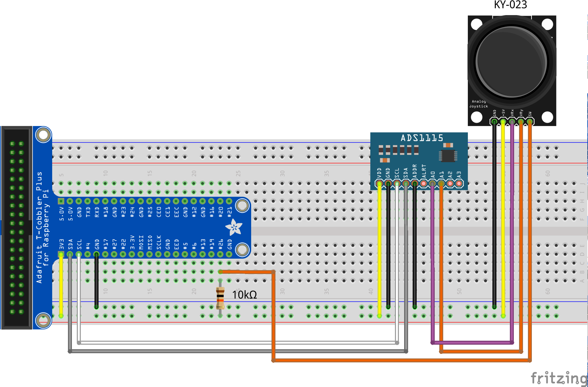Select the yellow wire below the ADS1115 VDD pin

tap(380, 249)
